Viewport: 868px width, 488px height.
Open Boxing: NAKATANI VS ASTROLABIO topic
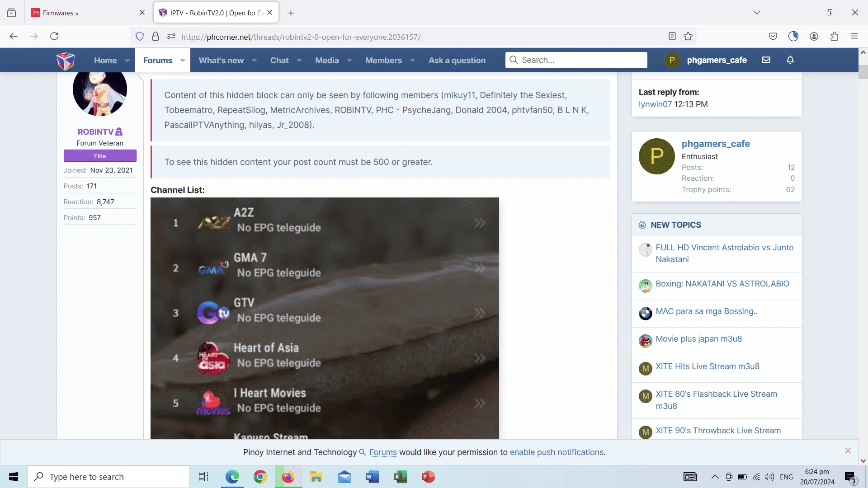[x=722, y=284]
